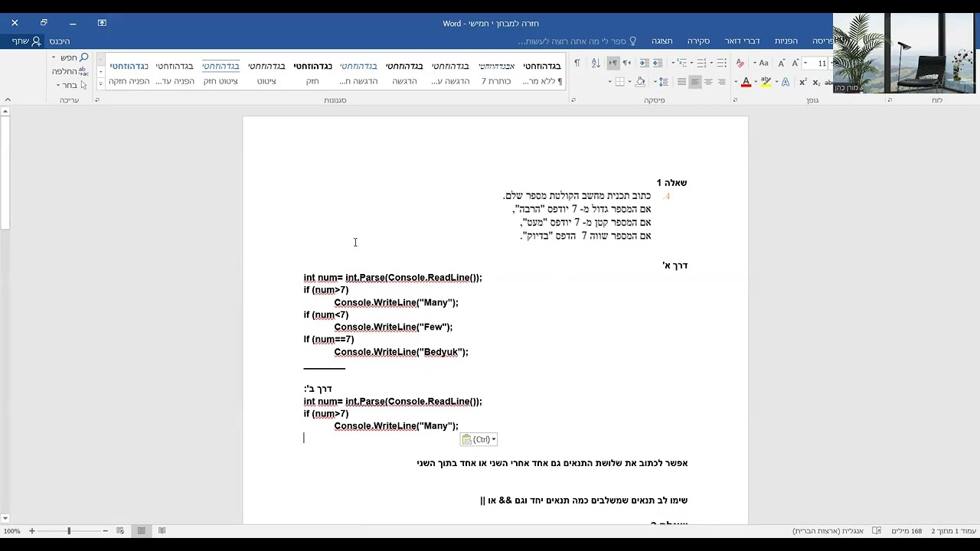The image size is (980, 551).
Task: Click the zoom slider in status bar
Action: coord(69,530)
